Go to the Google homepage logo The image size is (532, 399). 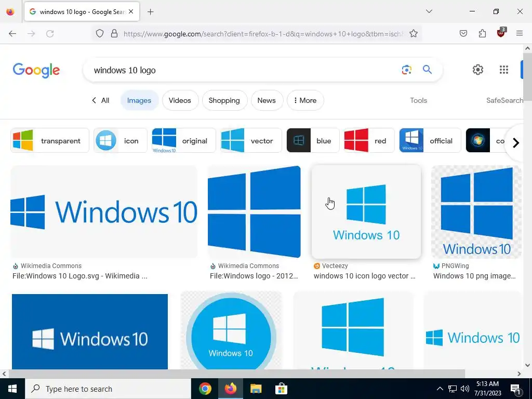pos(36,70)
